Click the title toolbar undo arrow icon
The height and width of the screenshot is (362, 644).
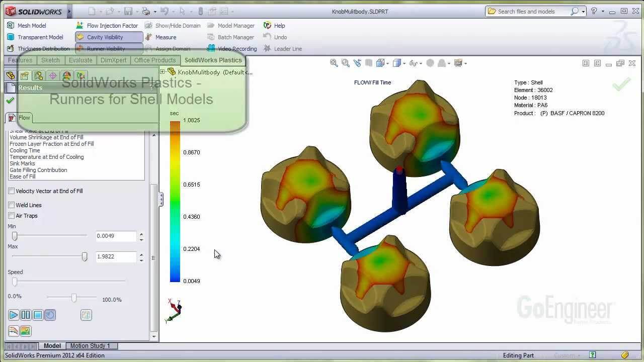pos(164,11)
